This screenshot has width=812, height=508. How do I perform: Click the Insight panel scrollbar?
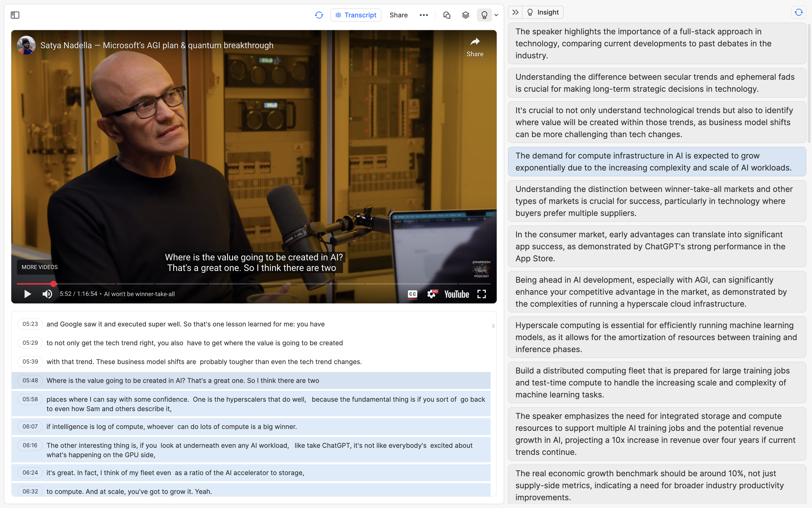coord(809,84)
